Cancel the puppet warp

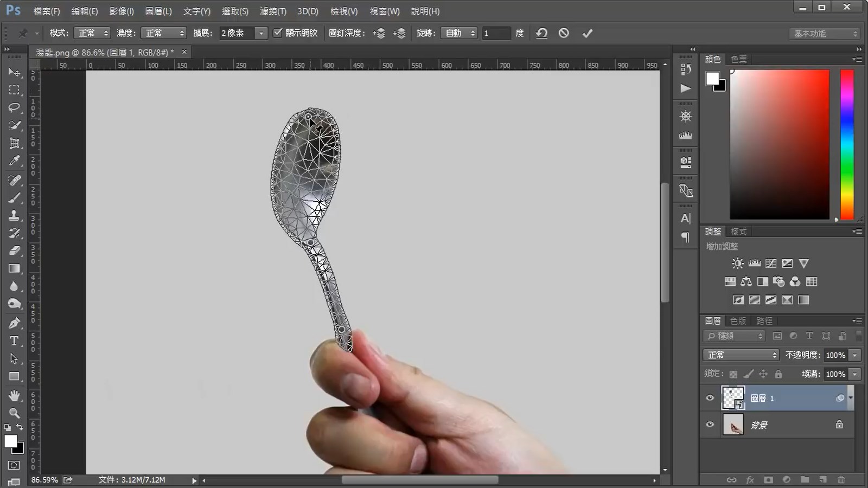click(x=564, y=33)
